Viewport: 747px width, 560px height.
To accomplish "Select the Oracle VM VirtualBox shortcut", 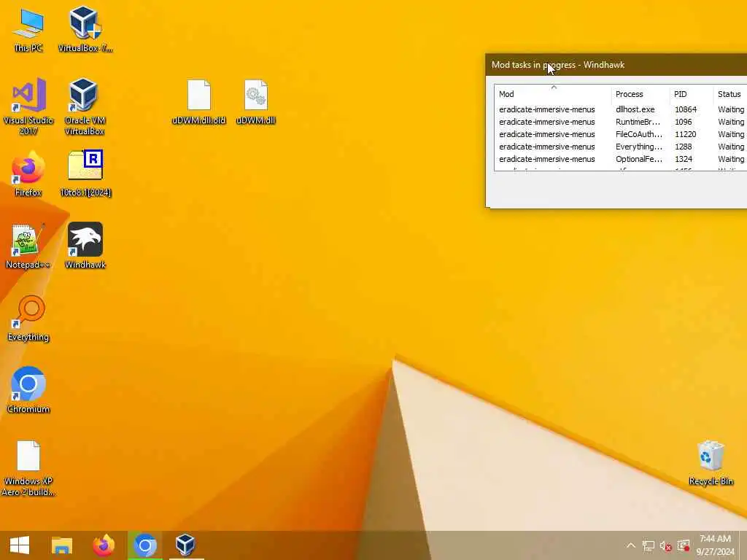I will click(85, 106).
